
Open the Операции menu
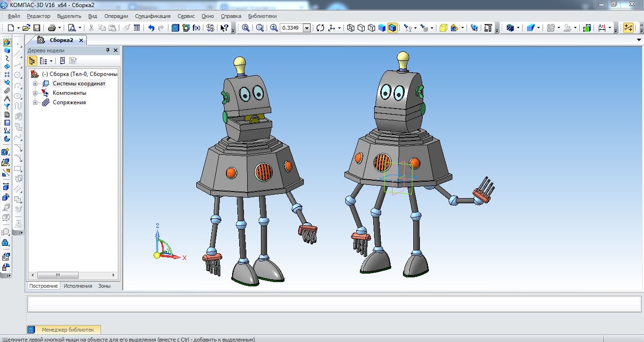[x=116, y=16]
